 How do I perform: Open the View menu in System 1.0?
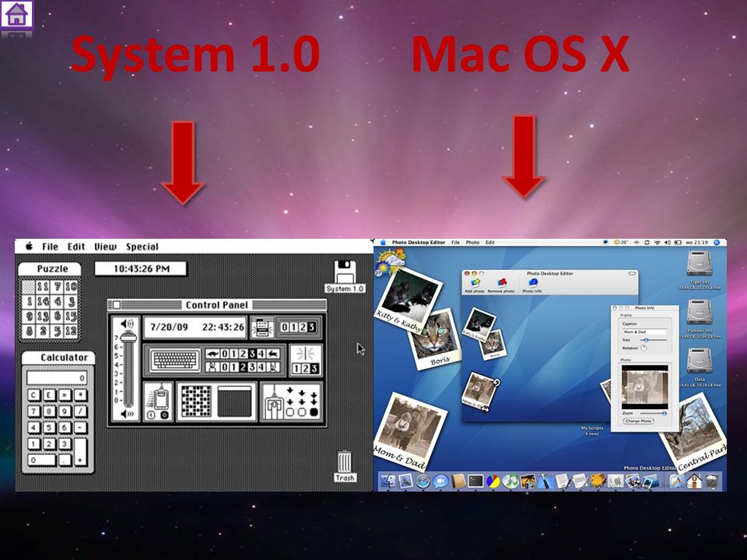click(105, 247)
